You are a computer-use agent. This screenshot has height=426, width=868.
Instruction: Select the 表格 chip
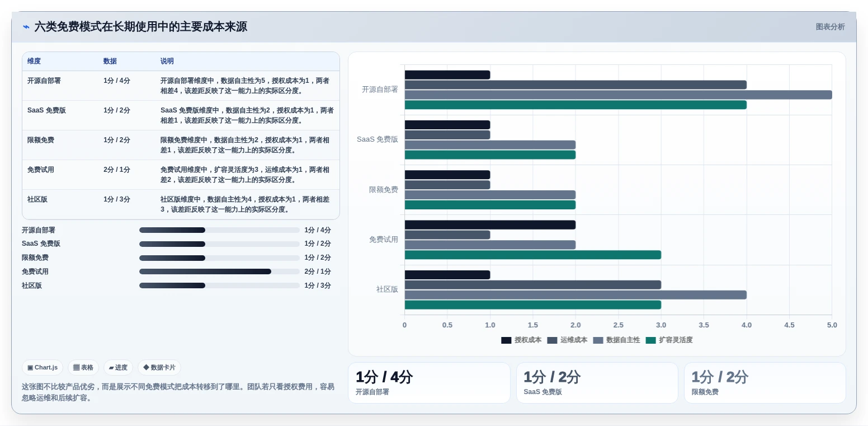tap(83, 368)
